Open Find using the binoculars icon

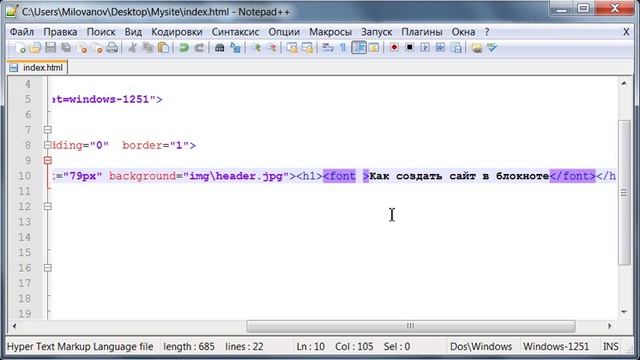point(220,48)
